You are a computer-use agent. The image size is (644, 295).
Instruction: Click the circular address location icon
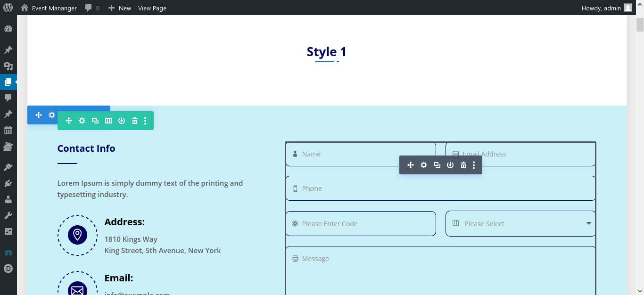click(x=77, y=235)
